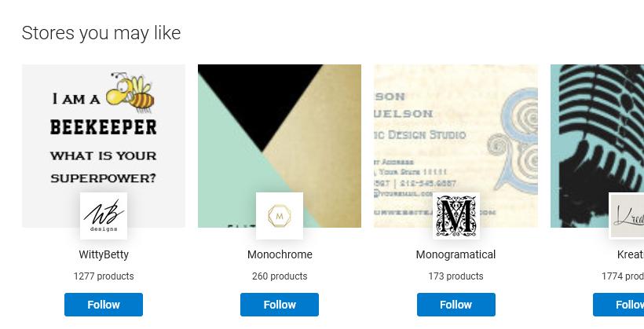Viewport: 644px width, 329px height.
Task: Open the WittyBetty store name link
Action: tap(104, 254)
